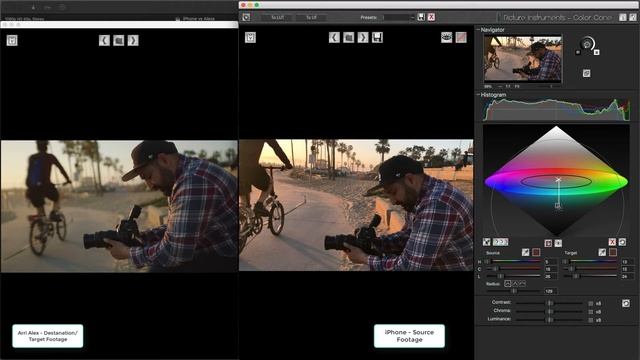
Task: Open image folder icon in Color Cone viewer
Action: click(349, 38)
